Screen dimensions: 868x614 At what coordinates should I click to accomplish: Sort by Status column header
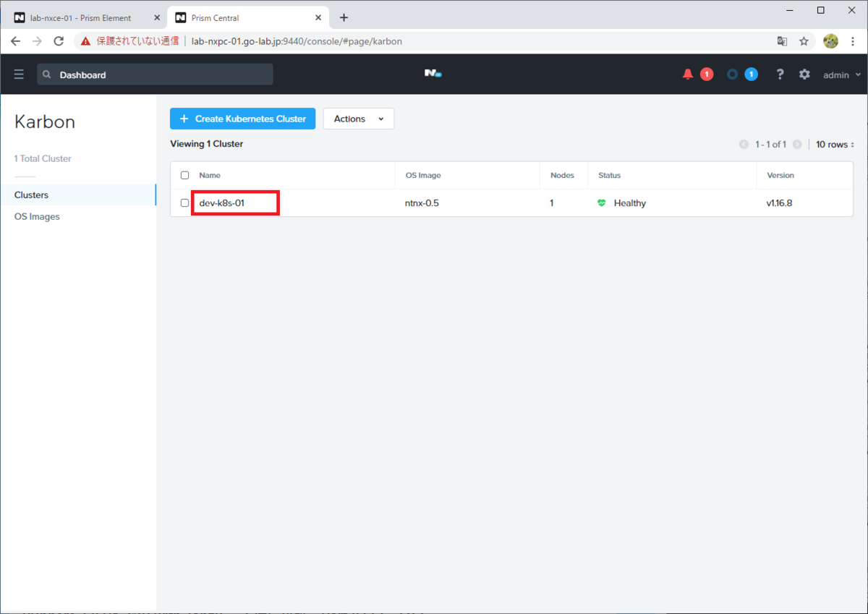click(x=609, y=175)
